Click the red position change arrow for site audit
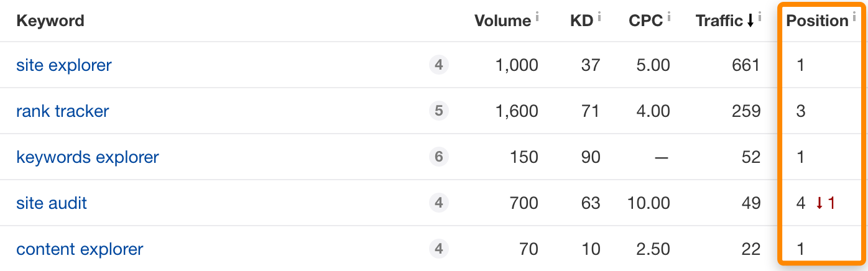The image size is (868, 271). coord(820,203)
